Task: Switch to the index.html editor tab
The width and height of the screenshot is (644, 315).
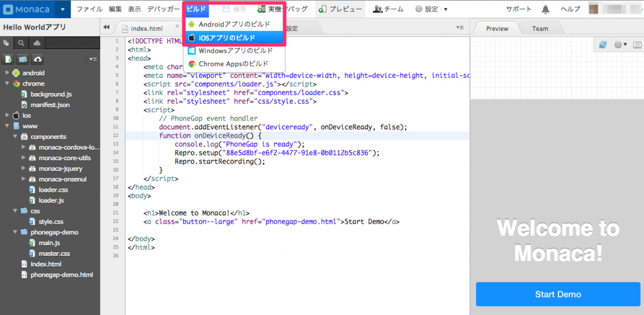Action: click(x=147, y=28)
